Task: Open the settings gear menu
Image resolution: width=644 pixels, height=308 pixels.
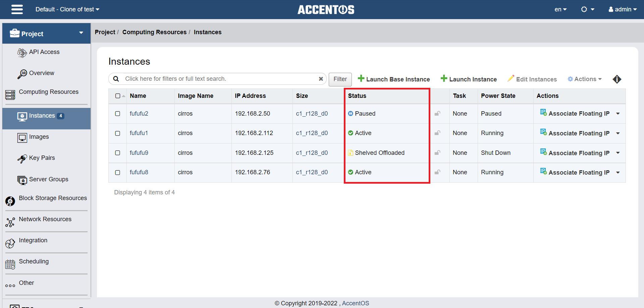Action: pos(587,9)
